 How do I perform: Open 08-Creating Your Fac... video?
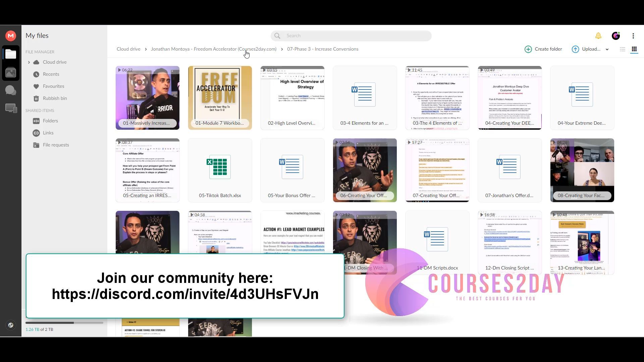tap(582, 170)
